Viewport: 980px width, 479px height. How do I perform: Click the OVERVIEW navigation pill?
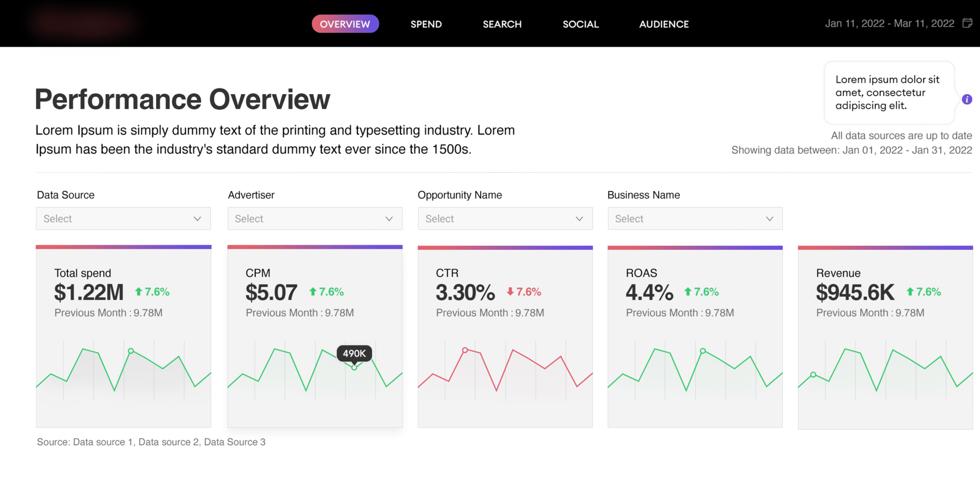coord(345,24)
